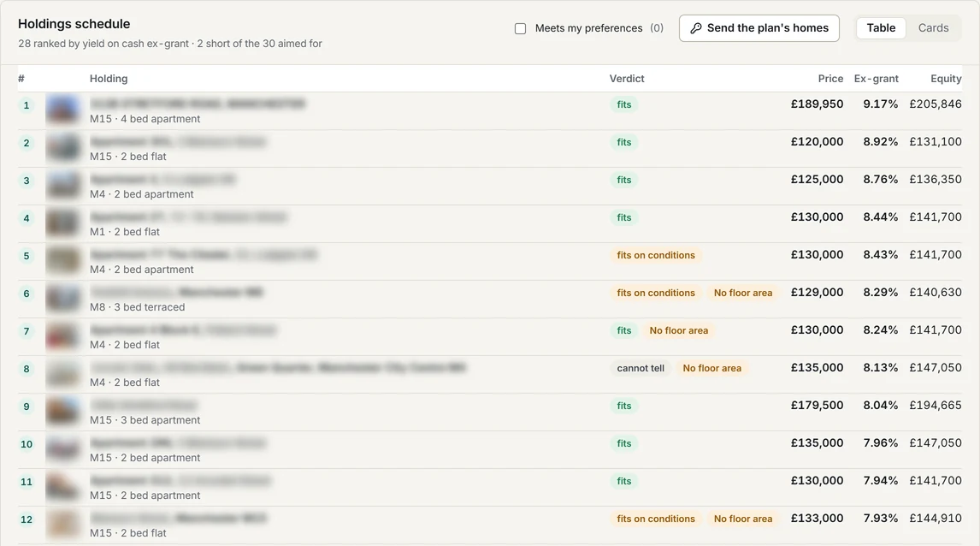This screenshot has width=980, height=546.
Task: Open thumbnail of holding ranked 1
Action: pos(63,110)
